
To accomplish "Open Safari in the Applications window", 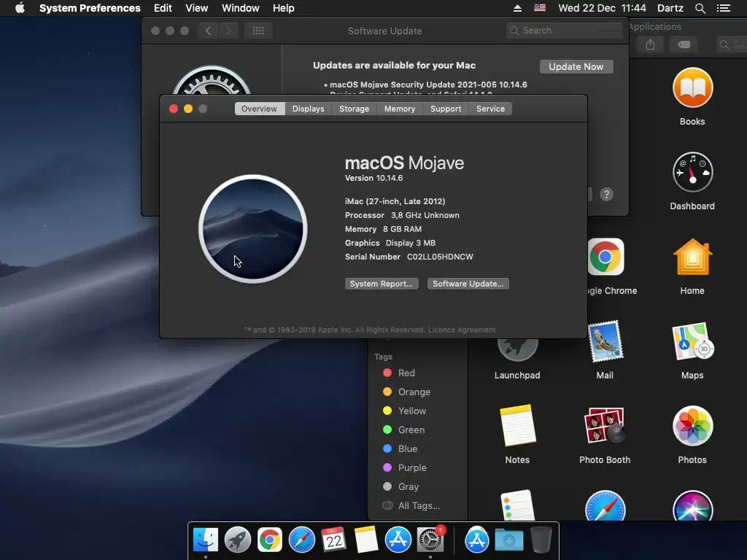I will [x=605, y=505].
